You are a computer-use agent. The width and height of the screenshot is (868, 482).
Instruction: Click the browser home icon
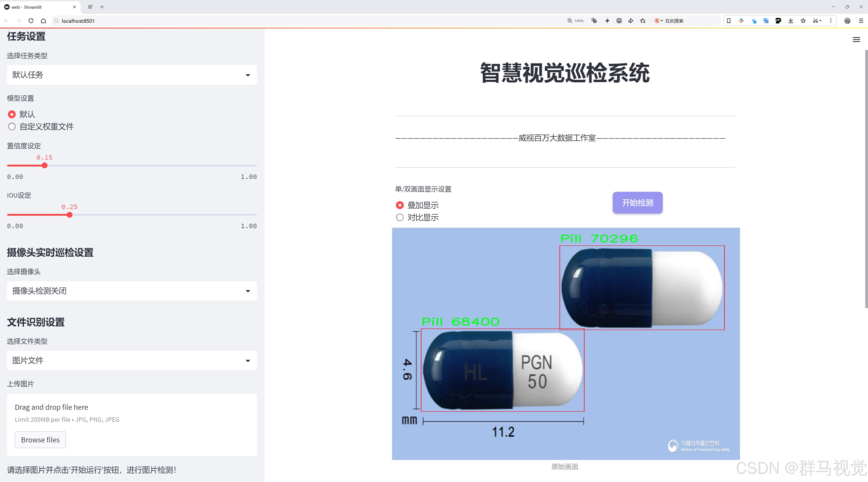click(43, 21)
